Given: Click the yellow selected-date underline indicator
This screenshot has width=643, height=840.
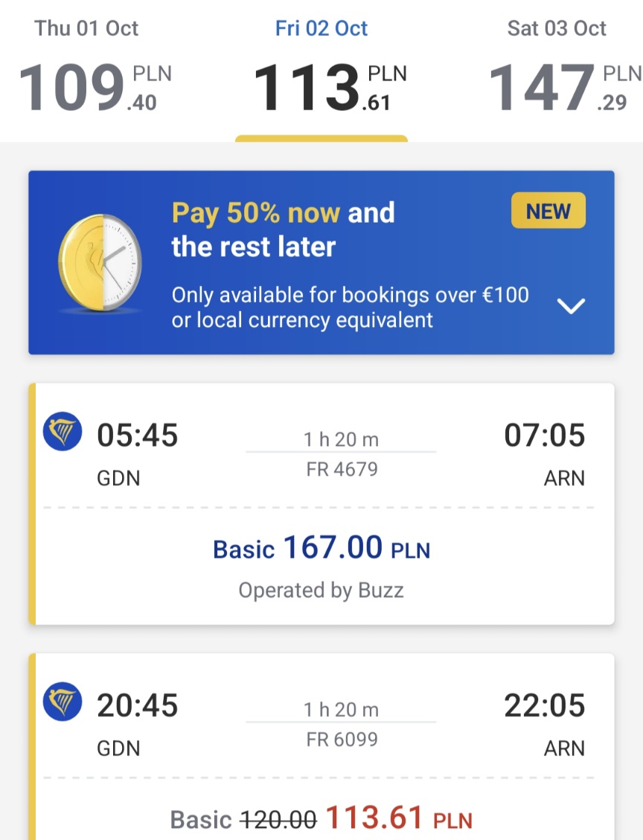Looking at the screenshot, I should click(321, 139).
